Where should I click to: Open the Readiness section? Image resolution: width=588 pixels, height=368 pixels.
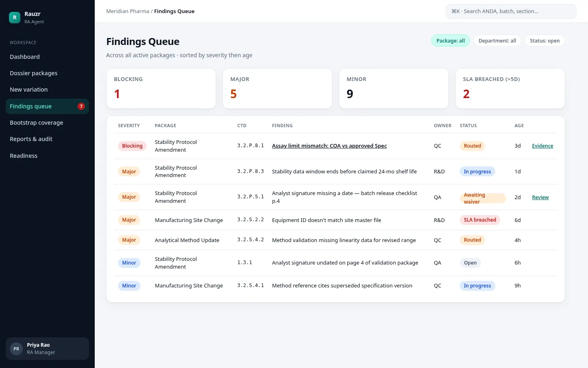point(47,156)
